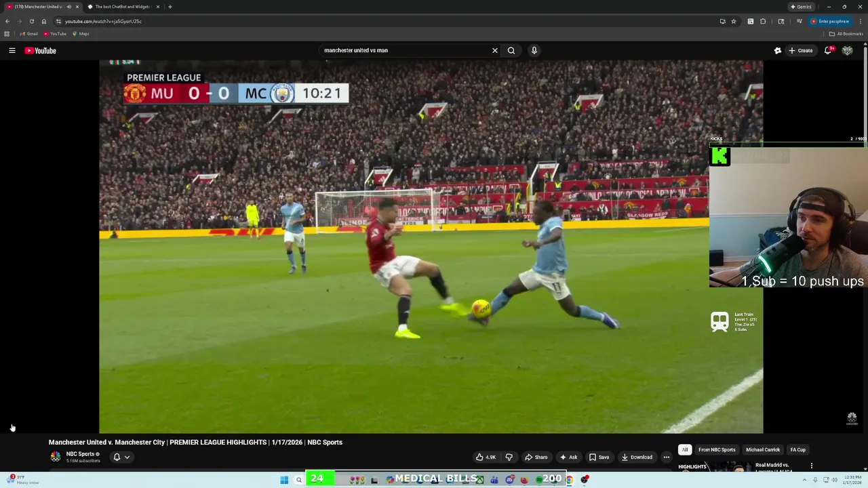Select the Michael Carrick chip
Image resolution: width=868 pixels, height=488 pixels.
[763, 450]
